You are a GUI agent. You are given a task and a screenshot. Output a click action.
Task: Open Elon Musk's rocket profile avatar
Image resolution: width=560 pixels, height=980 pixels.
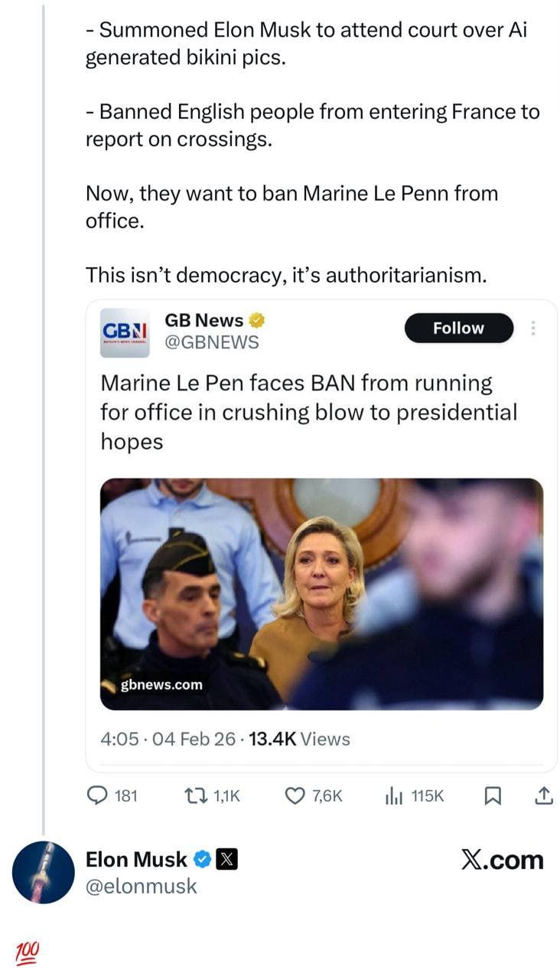[x=44, y=872]
